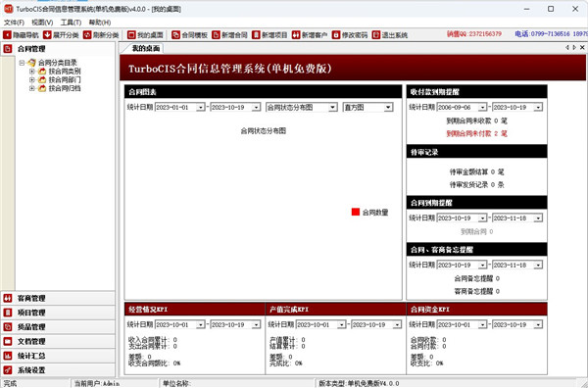Open 合同资金KPI start date dropdown
The image size is (588, 388).
482,324
